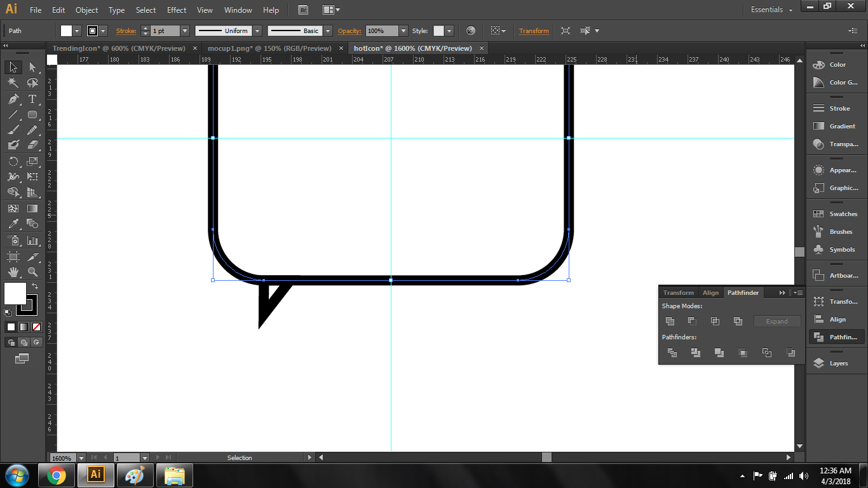Pick the Magic Wand tool
Viewport: 868px width, 488px height.
13,83
